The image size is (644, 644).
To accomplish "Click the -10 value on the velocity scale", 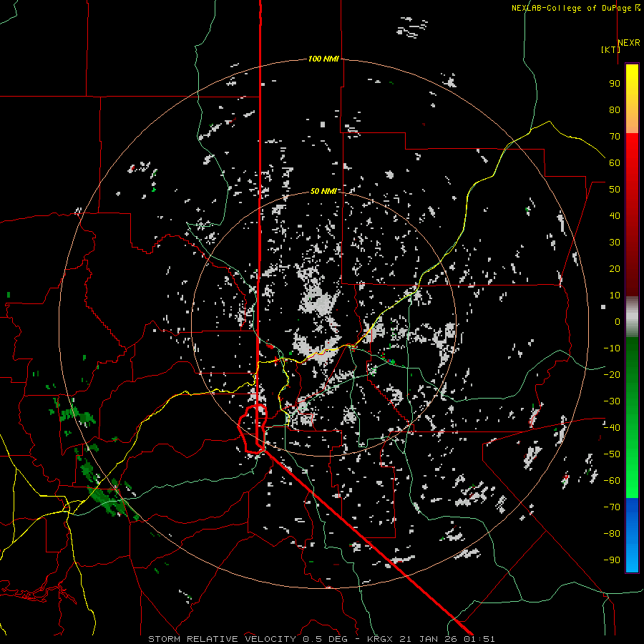I will click(x=612, y=348).
